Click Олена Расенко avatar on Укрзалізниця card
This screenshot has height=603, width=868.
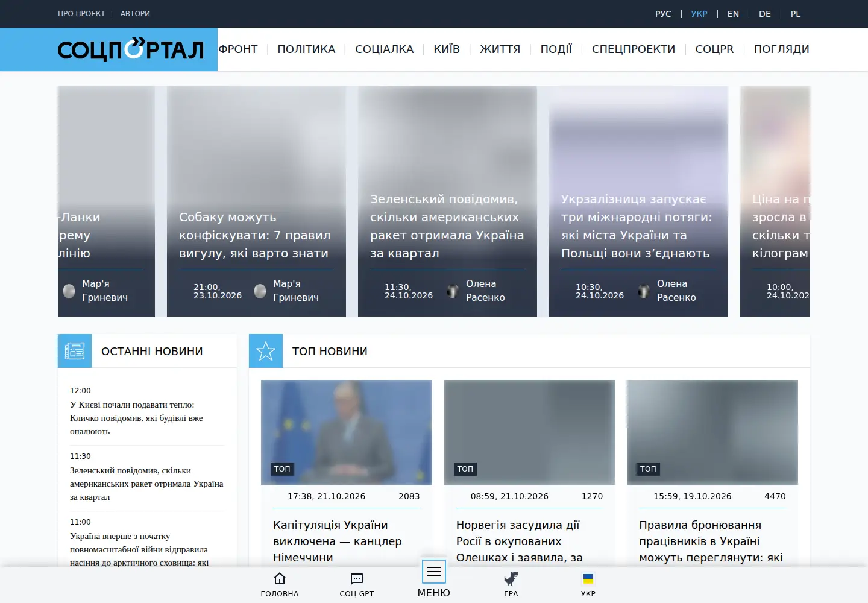(x=644, y=291)
